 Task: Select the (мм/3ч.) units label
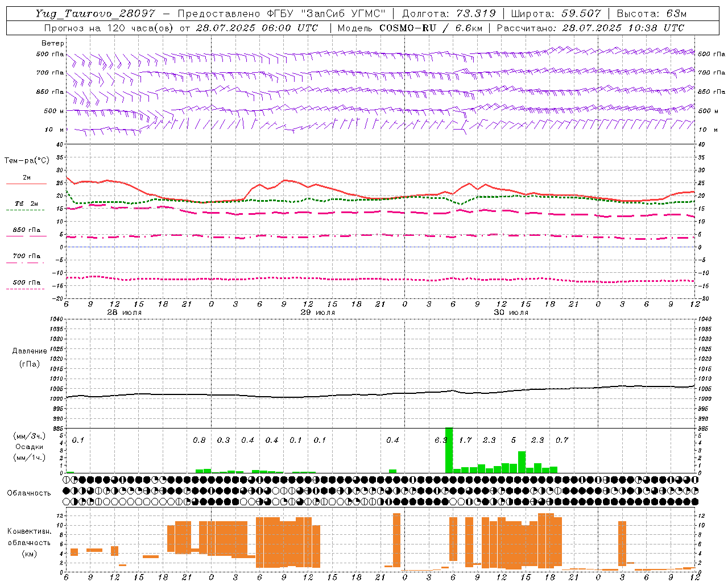(30, 436)
